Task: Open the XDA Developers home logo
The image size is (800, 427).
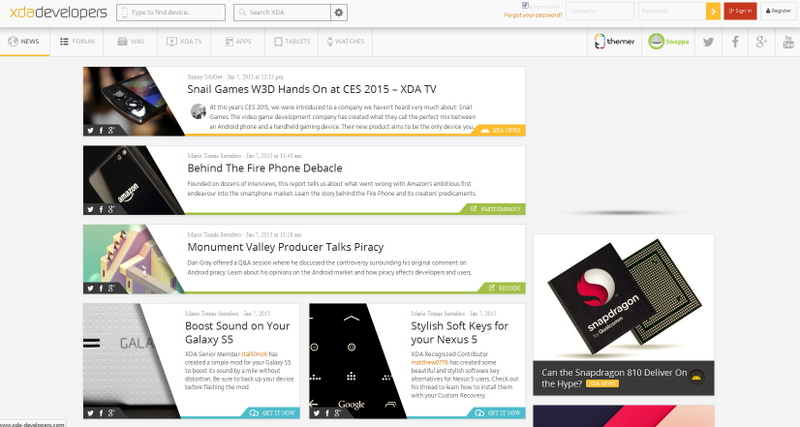Action: click(x=58, y=12)
